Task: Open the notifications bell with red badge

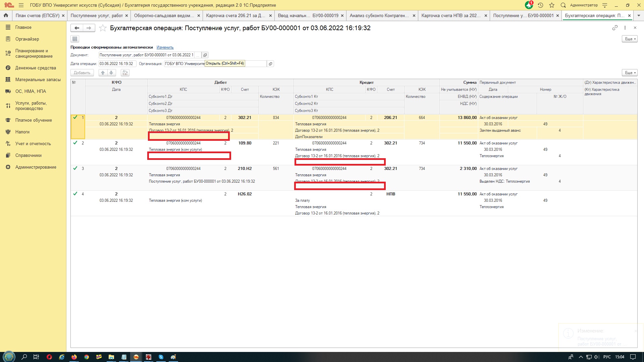Action: coord(529,5)
